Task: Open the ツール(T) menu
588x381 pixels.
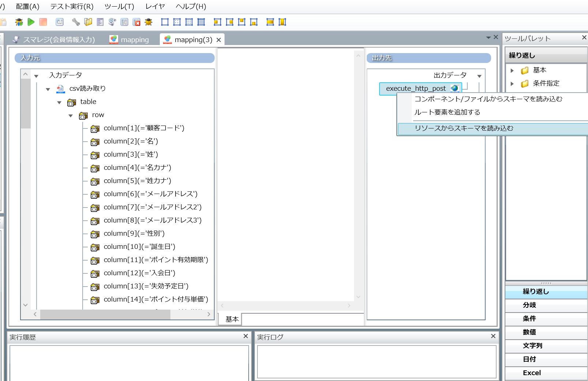Action: point(119,7)
